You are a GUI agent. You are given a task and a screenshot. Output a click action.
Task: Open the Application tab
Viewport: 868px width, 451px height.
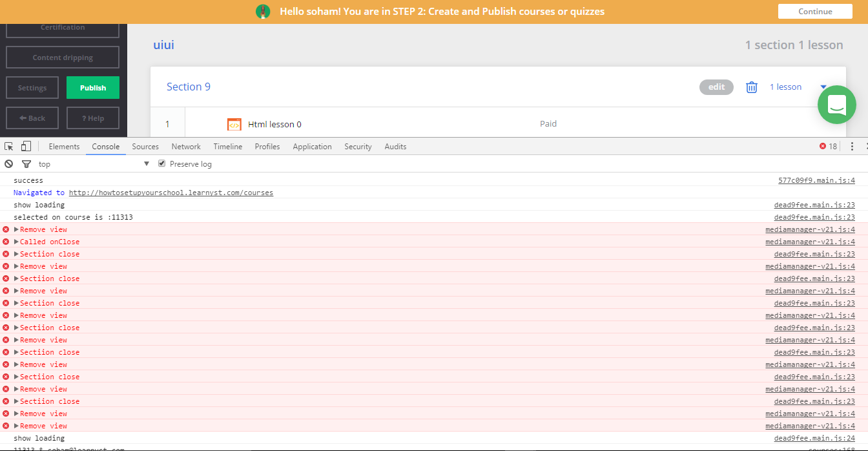pyautogui.click(x=312, y=147)
